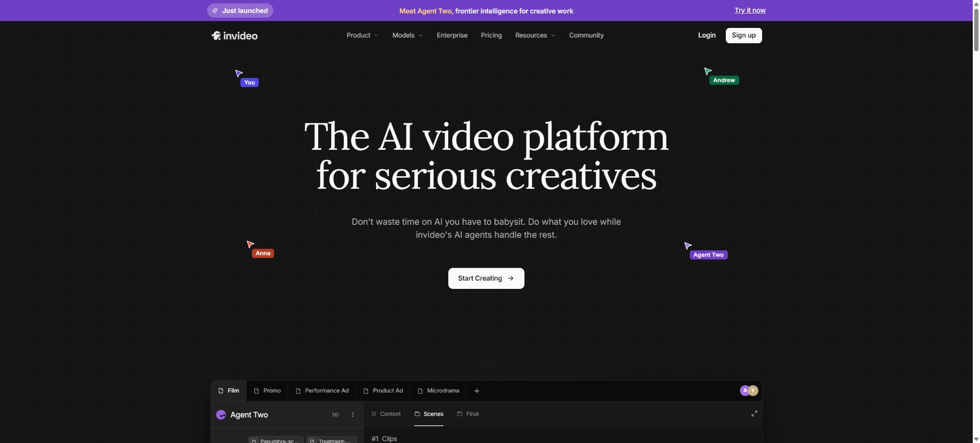The image size is (980, 443).
Task: Open the Product dropdown menu
Action: pos(362,35)
